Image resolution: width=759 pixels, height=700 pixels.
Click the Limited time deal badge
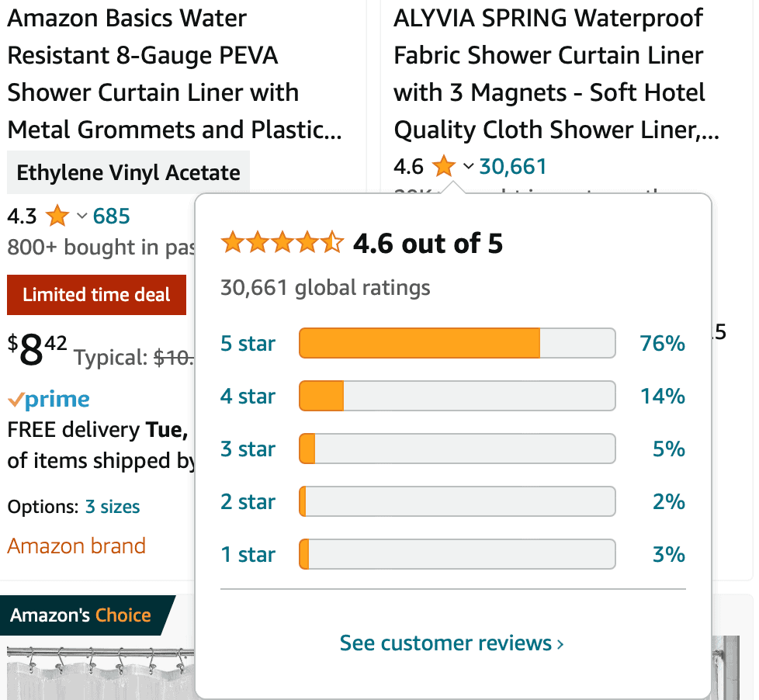96,295
